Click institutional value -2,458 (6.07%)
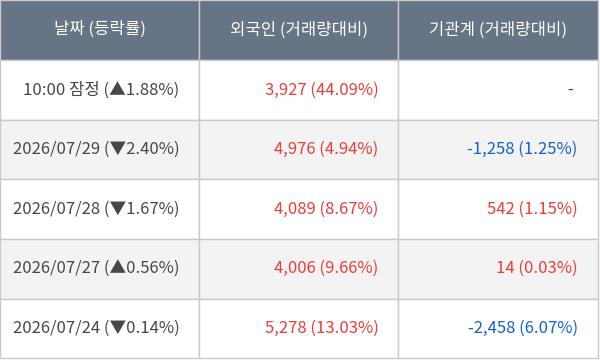 pos(523,327)
